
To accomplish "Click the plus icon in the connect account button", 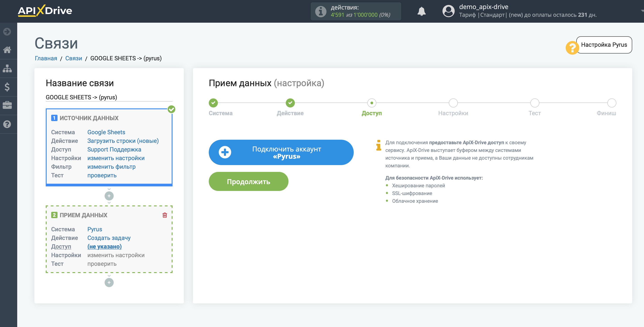I will coord(225,152).
